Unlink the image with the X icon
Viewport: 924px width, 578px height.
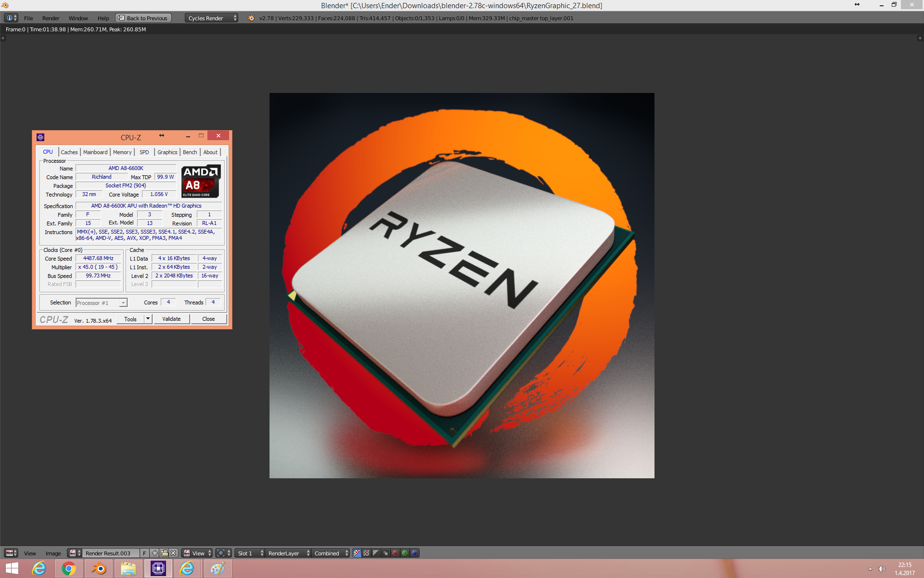(174, 553)
